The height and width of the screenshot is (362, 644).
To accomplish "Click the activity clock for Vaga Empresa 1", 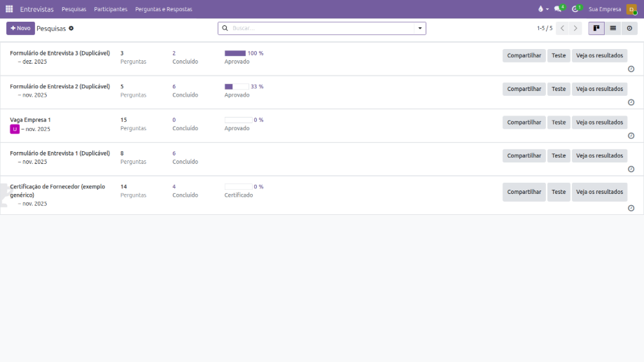I will pos(631,136).
